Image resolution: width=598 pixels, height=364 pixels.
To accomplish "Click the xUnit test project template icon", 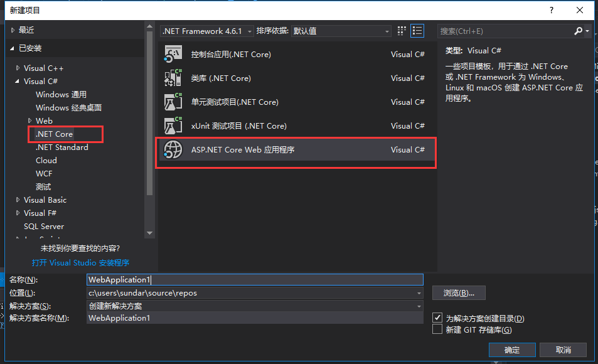I will 173,126.
